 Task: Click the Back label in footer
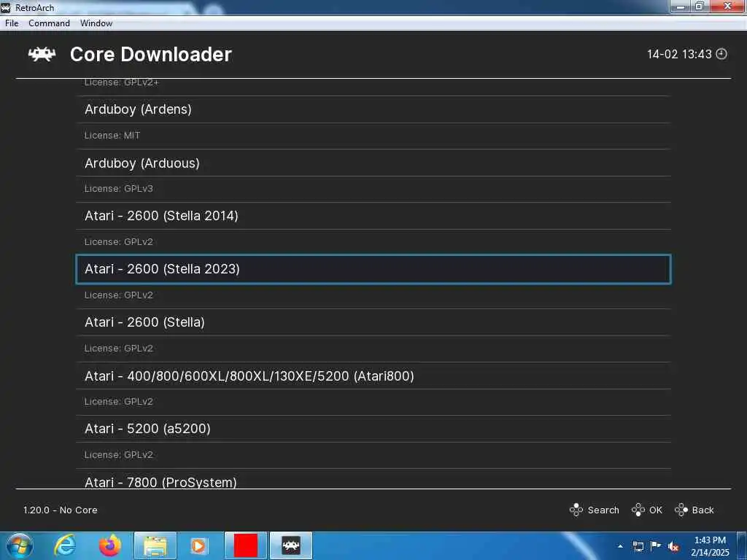(x=703, y=510)
